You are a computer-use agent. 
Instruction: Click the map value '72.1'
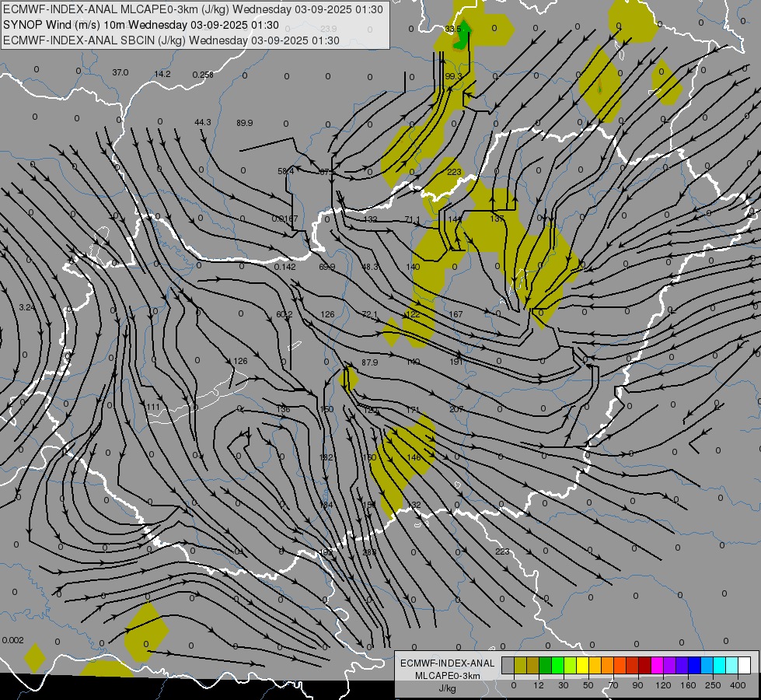pyautogui.click(x=370, y=315)
